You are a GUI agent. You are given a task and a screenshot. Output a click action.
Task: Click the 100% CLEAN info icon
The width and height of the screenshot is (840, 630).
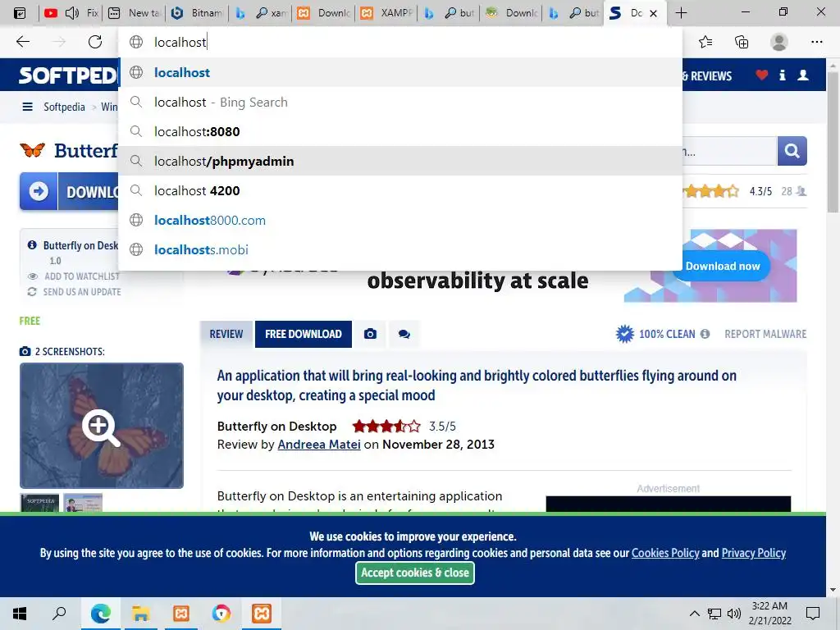pyautogui.click(x=705, y=334)
